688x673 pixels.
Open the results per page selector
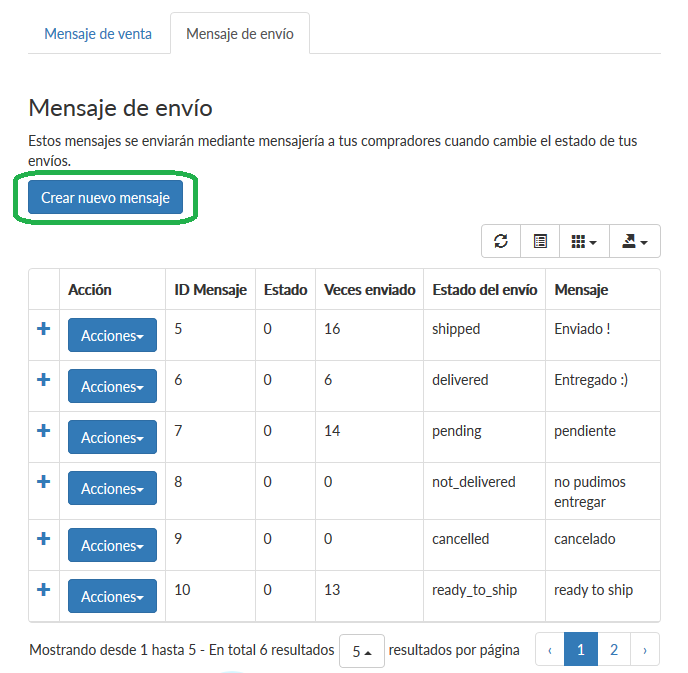pyautogui.click(x=362, y=651)
